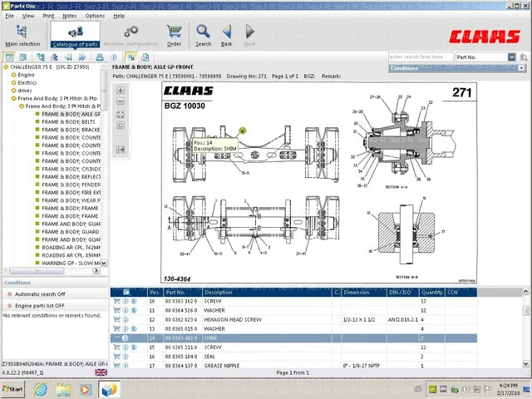532x399 pixels.
Task: Select FRAME & BODY; BELTS in tree
Action: tap(68, 122)
